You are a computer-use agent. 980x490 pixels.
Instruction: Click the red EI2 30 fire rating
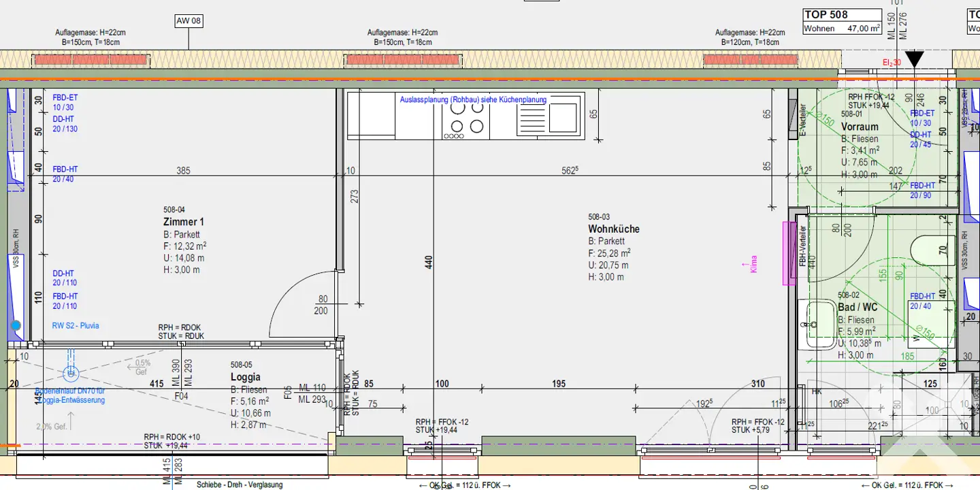pos(892,63)
